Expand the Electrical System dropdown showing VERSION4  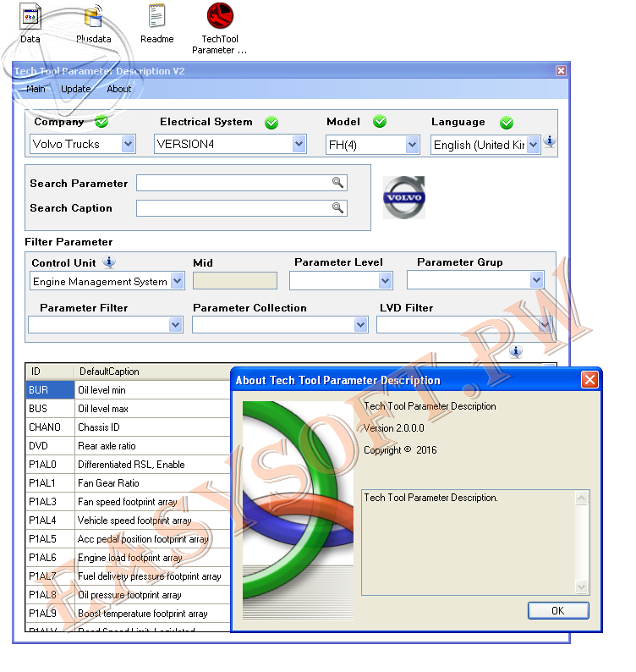299,144
